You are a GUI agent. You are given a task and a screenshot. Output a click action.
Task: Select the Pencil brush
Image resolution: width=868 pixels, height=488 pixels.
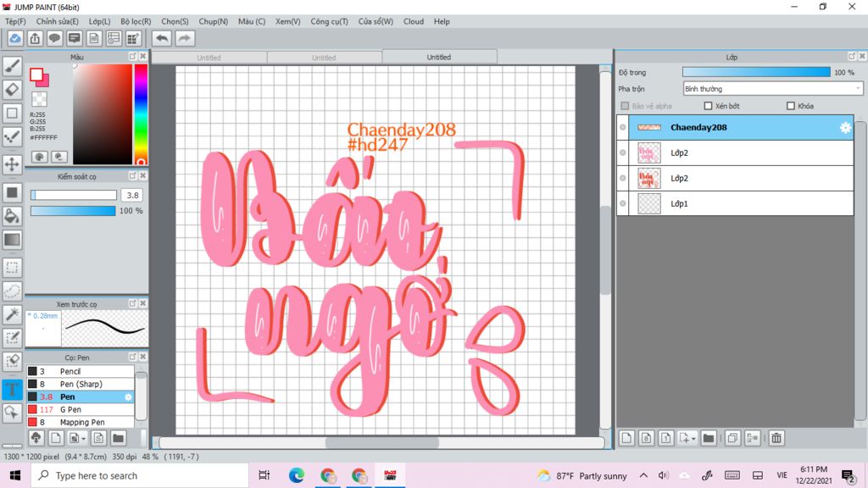(81, 371)
